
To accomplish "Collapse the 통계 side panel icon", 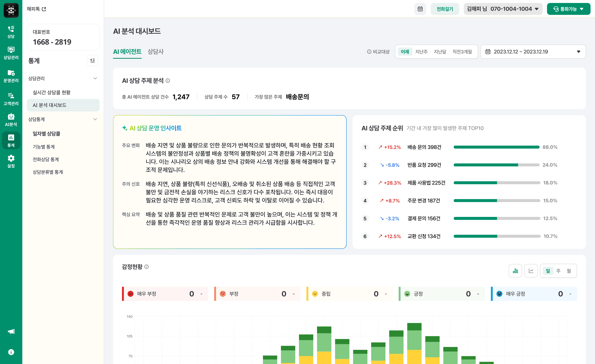I will click(x=92, y=60).
